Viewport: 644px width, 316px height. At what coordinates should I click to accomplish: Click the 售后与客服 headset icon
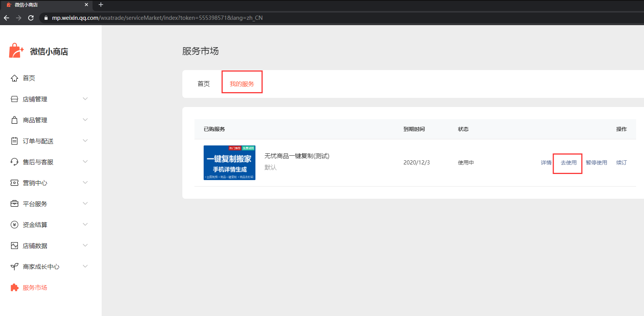click(x=14, y=162)
